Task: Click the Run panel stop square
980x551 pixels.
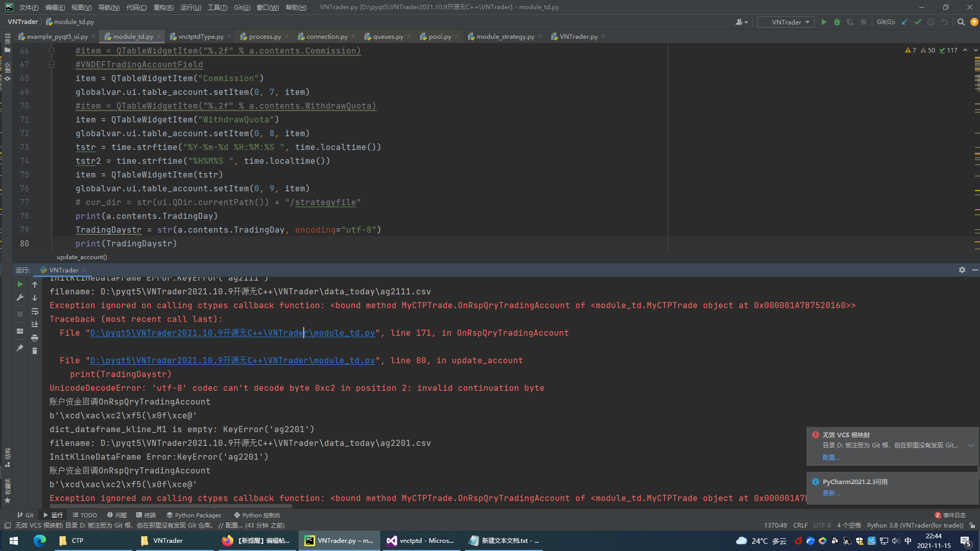Action: (20, 314)
